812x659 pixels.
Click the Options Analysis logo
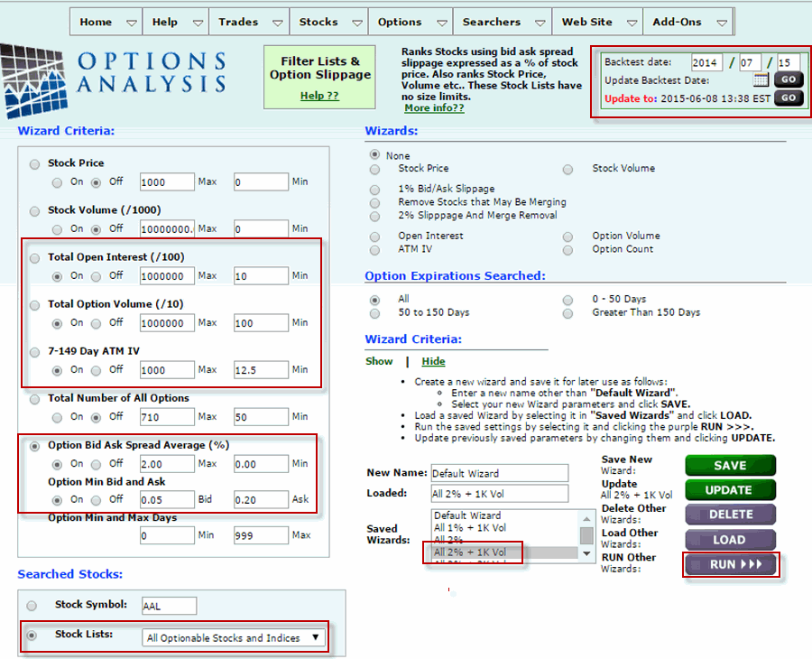click(x=114, y=81)
